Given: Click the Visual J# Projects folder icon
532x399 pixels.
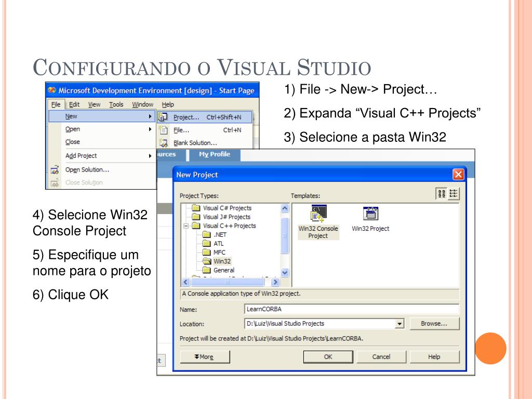Looking at the screenshot, I should pyautogui.click(x=196, y=217).
